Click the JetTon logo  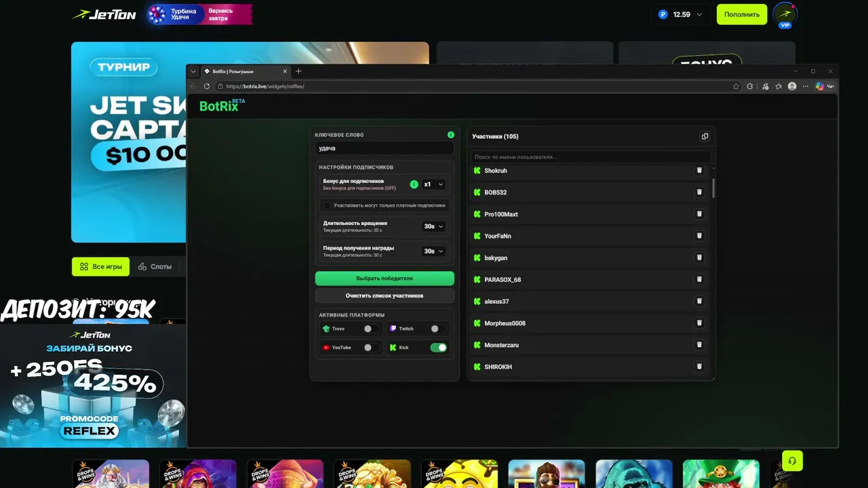[x=104, y=14]
